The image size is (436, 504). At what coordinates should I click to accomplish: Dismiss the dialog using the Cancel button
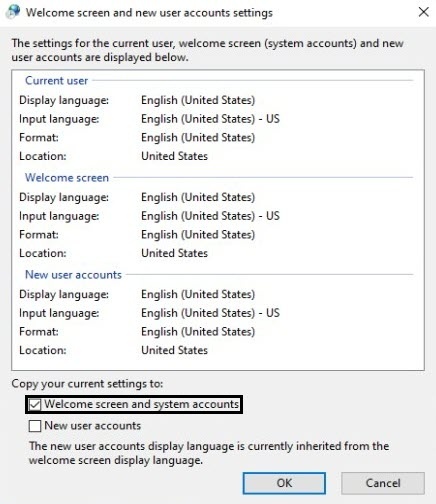click(x=383, y=483)
